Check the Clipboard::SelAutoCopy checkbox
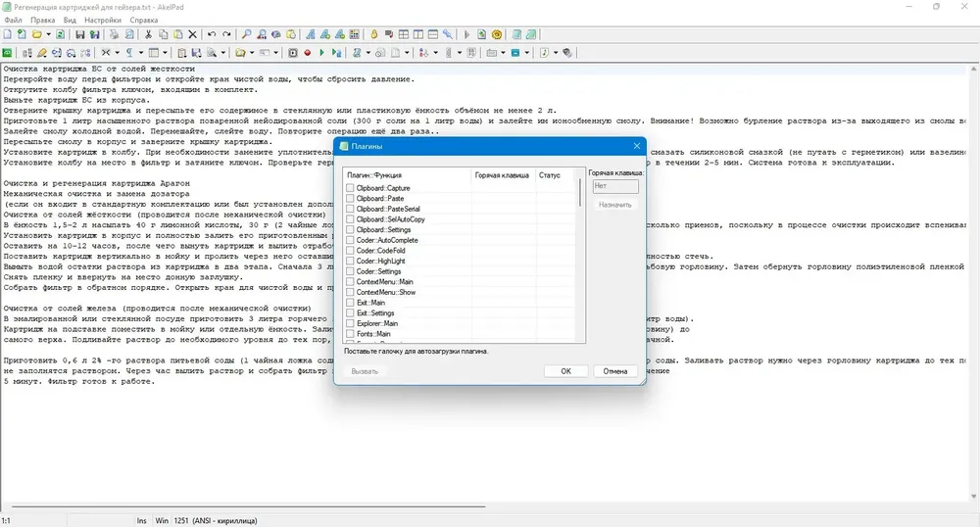This screenshot has width=980, height=527. [x=350, y=219]
